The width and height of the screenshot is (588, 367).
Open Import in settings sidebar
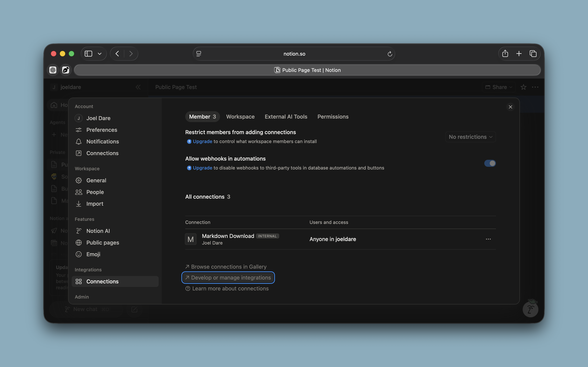[x=115, y=204]
